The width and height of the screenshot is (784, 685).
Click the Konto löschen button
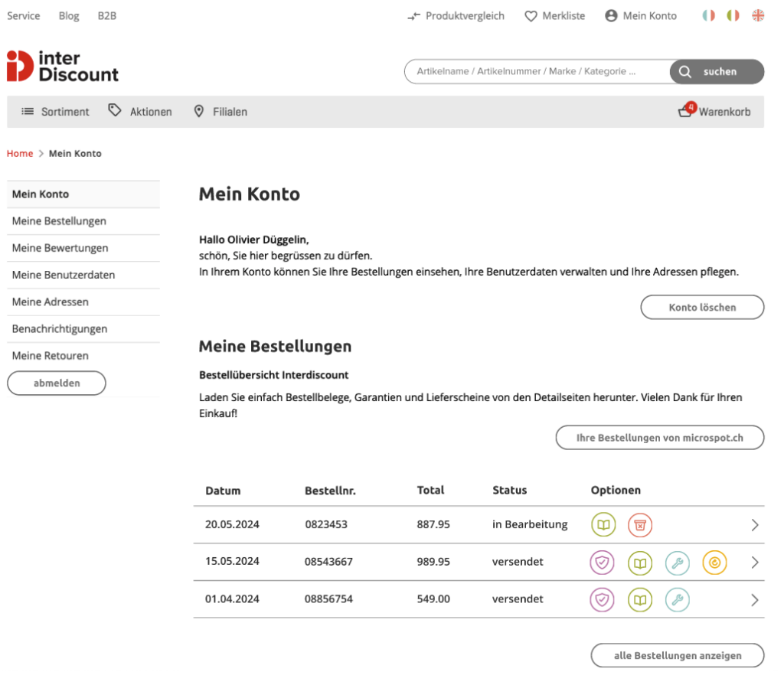point(702,307)
